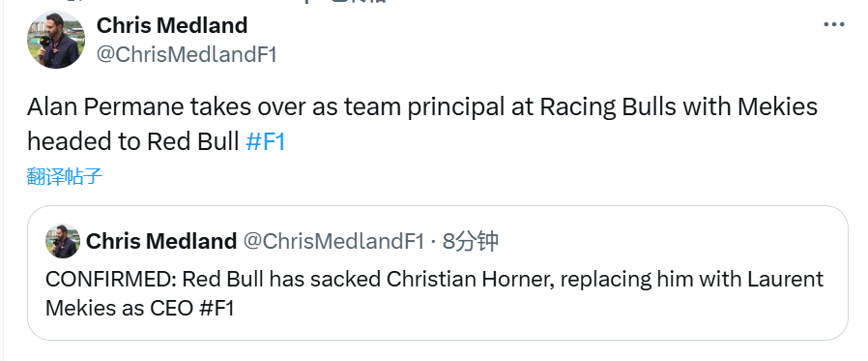Click the black #F1 text in quoted post
The image size is (868, 361).
point(217,308)
